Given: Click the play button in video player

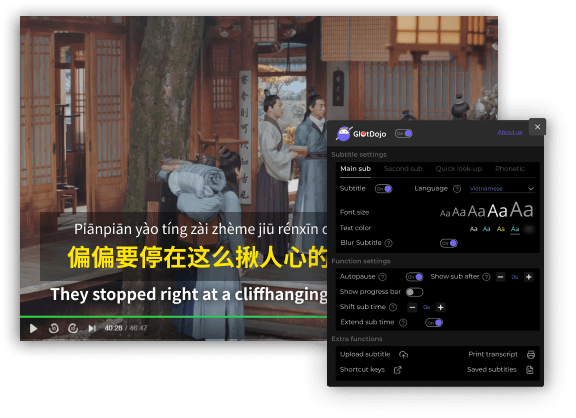Looking at the screenshot, I should tap(33, 328).
